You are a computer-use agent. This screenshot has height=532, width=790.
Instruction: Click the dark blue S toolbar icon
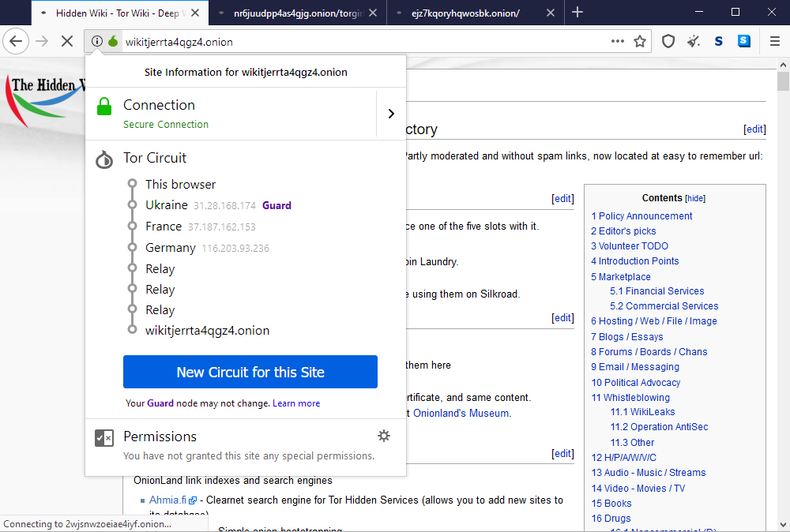[718, 41]
